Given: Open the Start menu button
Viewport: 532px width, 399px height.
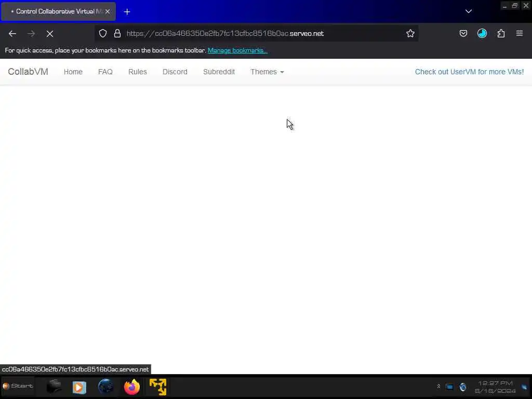Looking at the screenshot, I should (18, 386).
